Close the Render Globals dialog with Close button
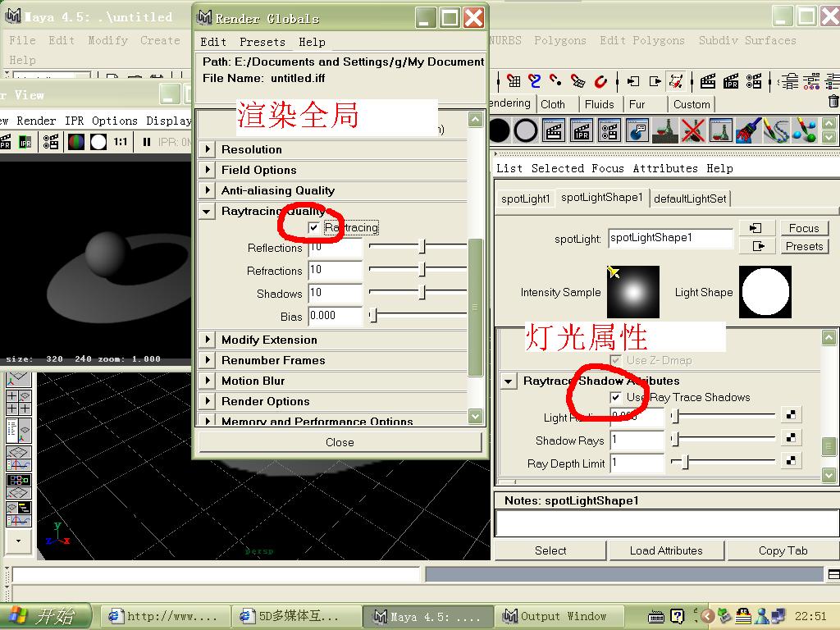 click(340, 442)
